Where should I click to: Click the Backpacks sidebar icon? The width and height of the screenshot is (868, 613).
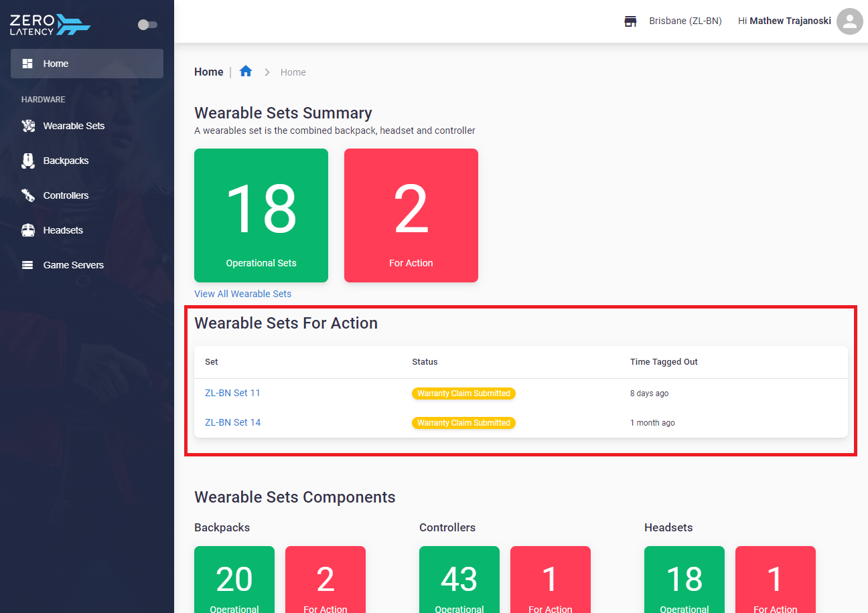pos(27,161)
